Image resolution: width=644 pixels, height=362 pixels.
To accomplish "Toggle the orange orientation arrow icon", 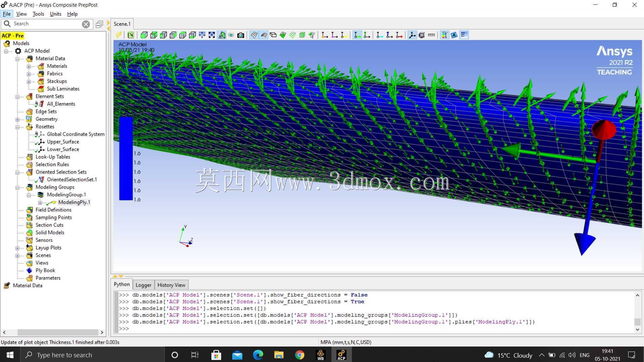I will 325,35.
